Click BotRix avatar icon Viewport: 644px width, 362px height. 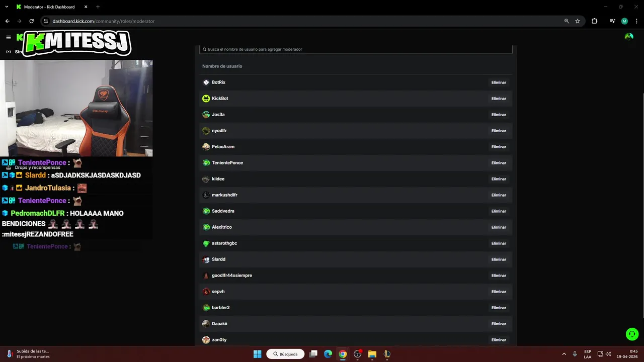coord(206,82)
